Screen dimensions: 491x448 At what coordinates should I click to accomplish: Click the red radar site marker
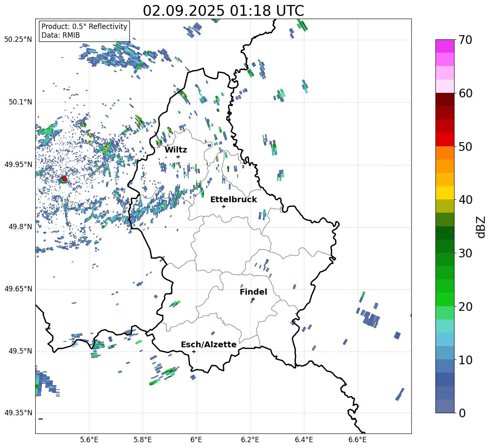[x=64, y=178]
